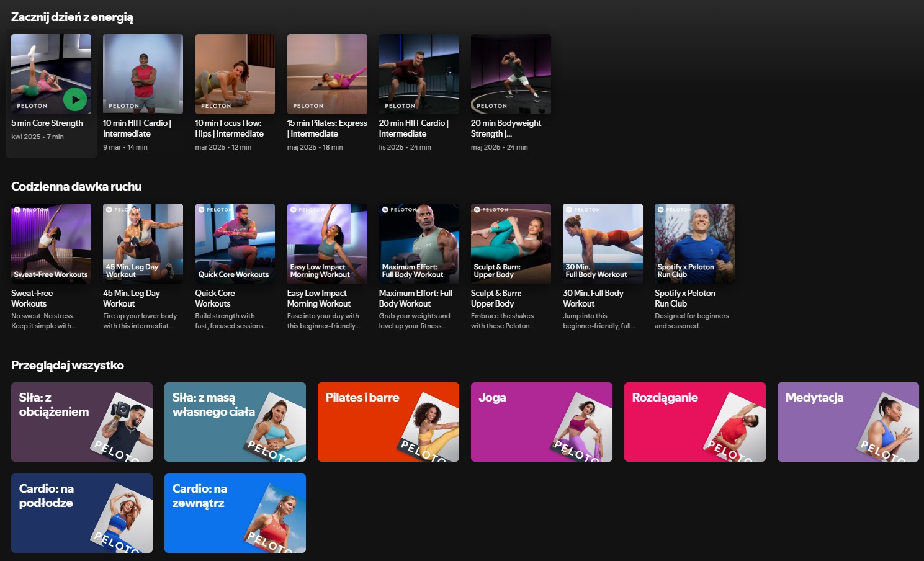Select the orange Pilates i barre tile

[388, 422]
